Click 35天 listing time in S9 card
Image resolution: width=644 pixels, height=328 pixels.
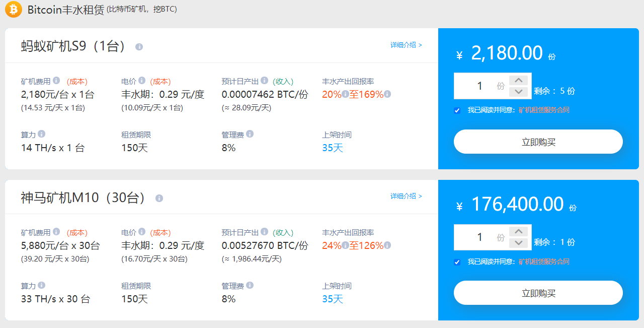(x=333, y=148)
